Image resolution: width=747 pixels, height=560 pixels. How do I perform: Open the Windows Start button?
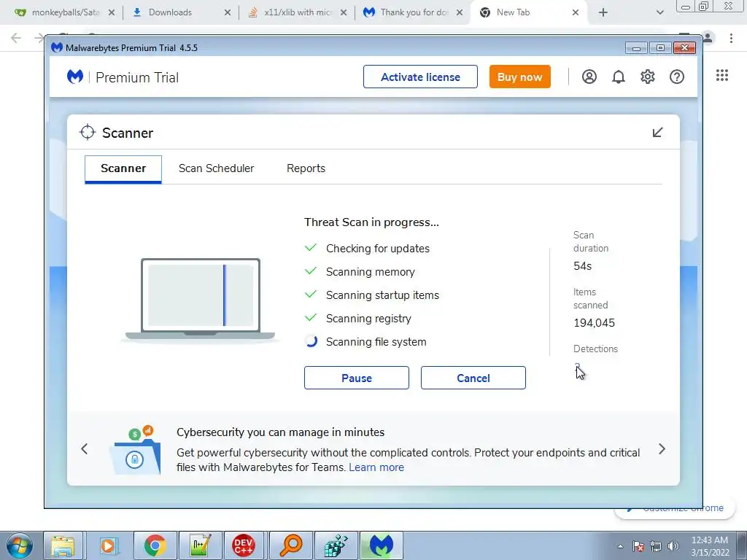pos(20,545)
